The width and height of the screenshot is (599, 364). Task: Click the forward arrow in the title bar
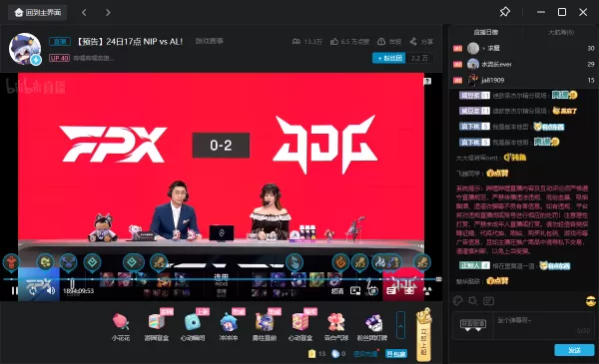[x=108, y=13]
